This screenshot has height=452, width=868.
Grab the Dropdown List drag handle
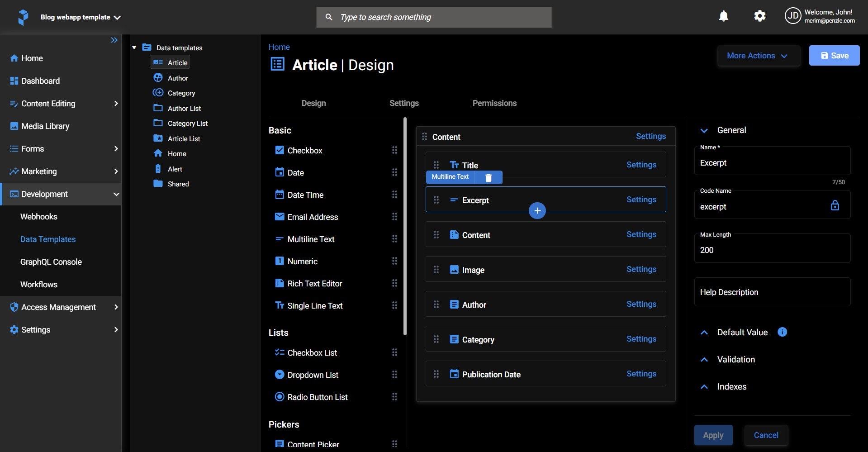[394, 375]
